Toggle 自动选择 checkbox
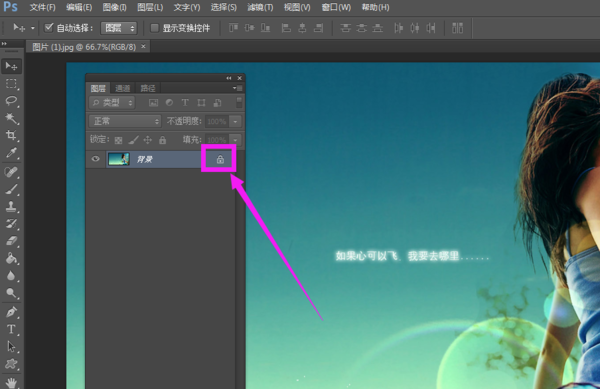The image size is (600, 389). coord(49,28)
